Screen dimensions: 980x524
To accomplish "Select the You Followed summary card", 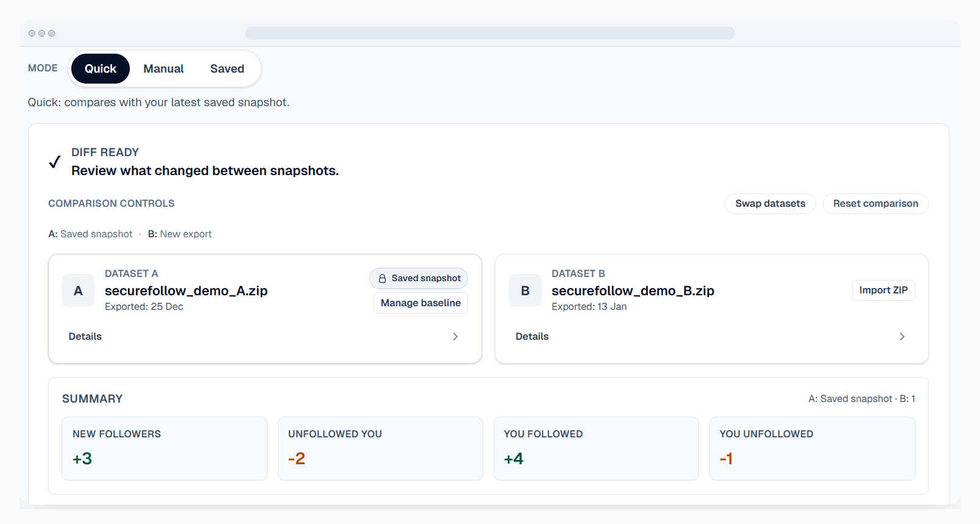I will (x=596, y=448).
